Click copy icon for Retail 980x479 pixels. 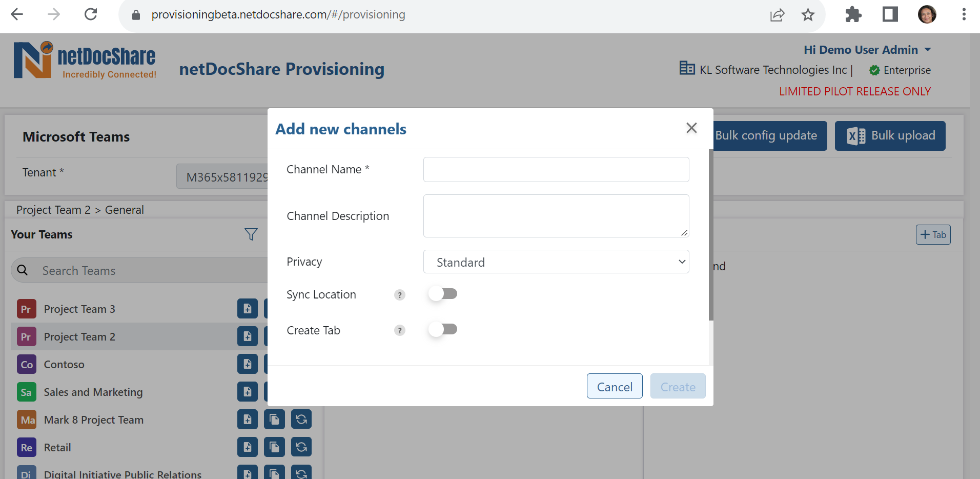coord(274,447)
